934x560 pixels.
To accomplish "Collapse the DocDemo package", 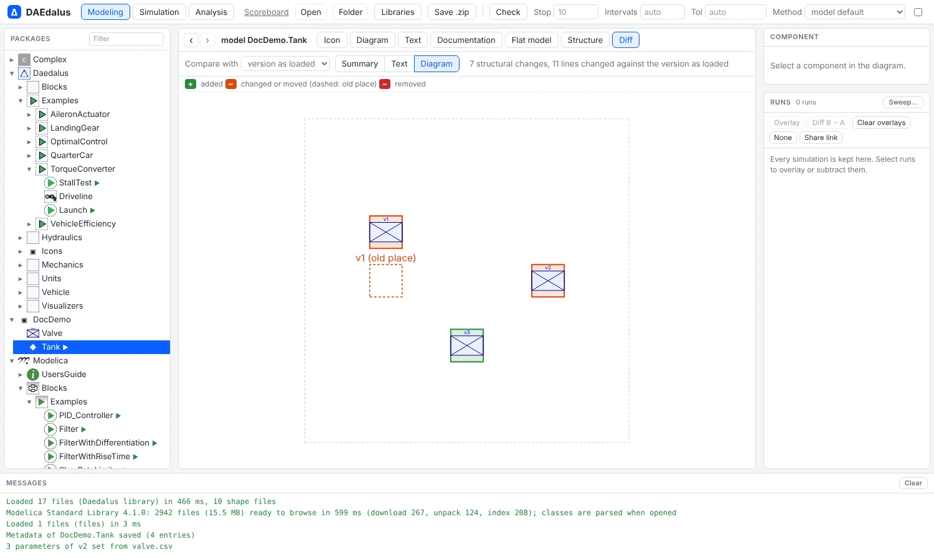I will pyautogui.click(x=12, y=320).
